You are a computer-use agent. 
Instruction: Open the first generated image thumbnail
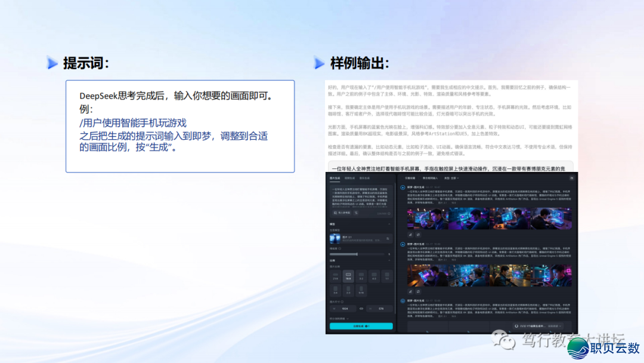[x=427, y=219]
